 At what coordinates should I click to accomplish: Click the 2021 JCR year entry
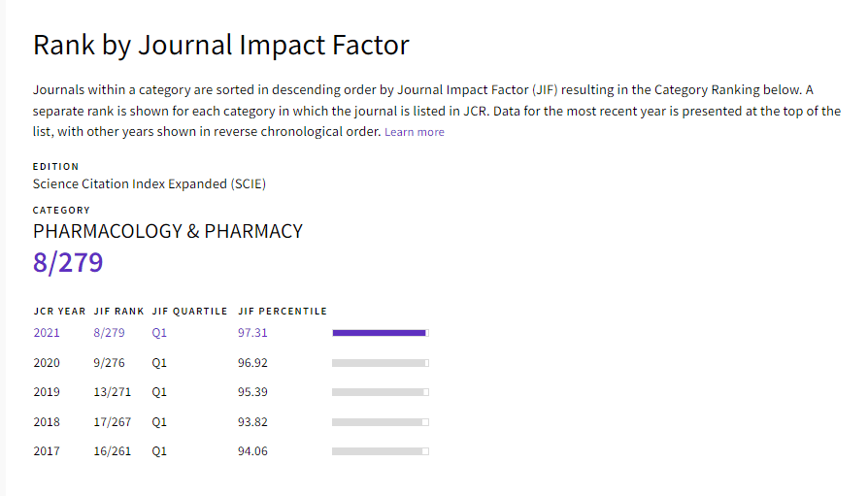(47, 333)
